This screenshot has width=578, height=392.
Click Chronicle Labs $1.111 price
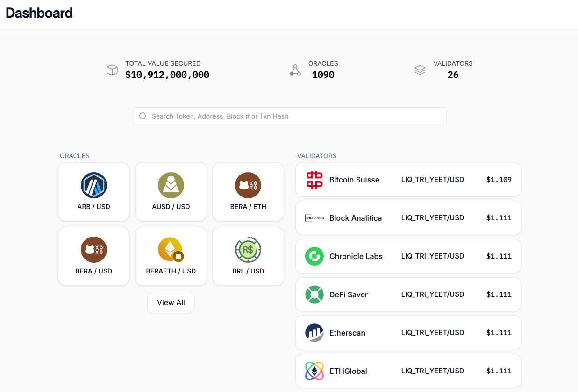click(499, 256)
